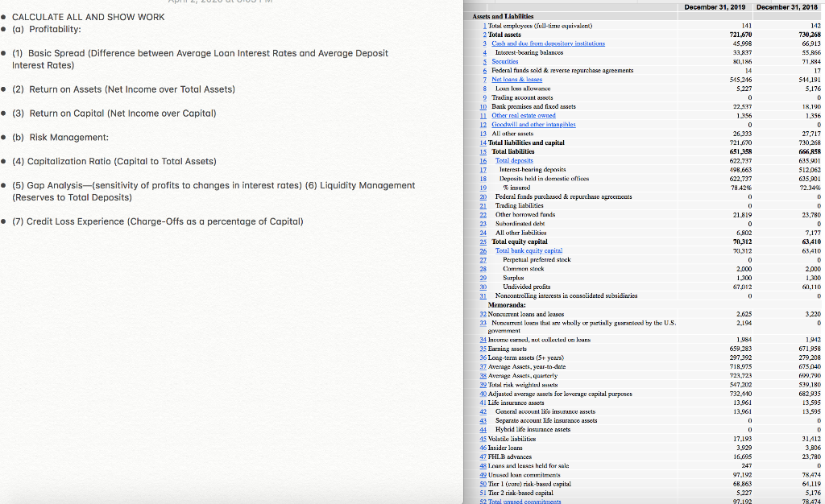
Task: Open the Securities link
Action: tap(504, 61)
